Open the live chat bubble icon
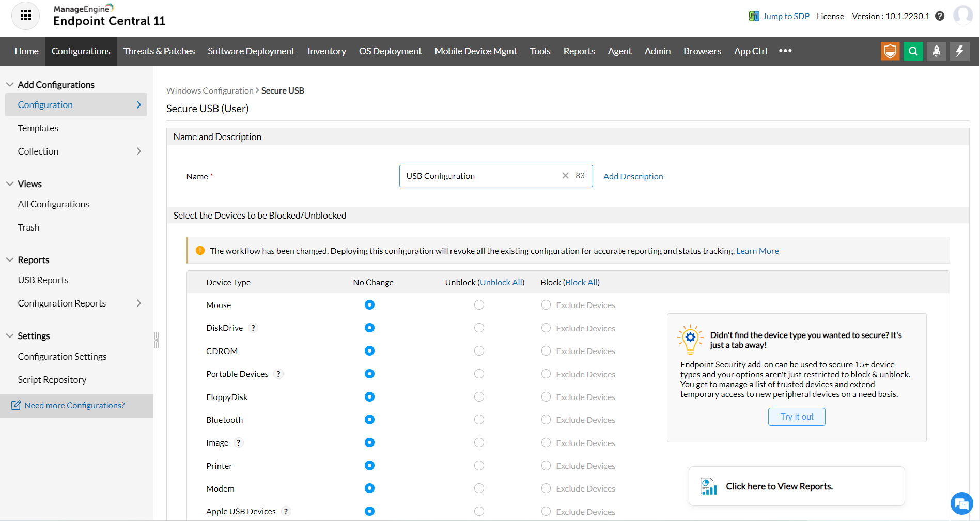The width and height of the screenshot is (980, 521). point(961,503)
